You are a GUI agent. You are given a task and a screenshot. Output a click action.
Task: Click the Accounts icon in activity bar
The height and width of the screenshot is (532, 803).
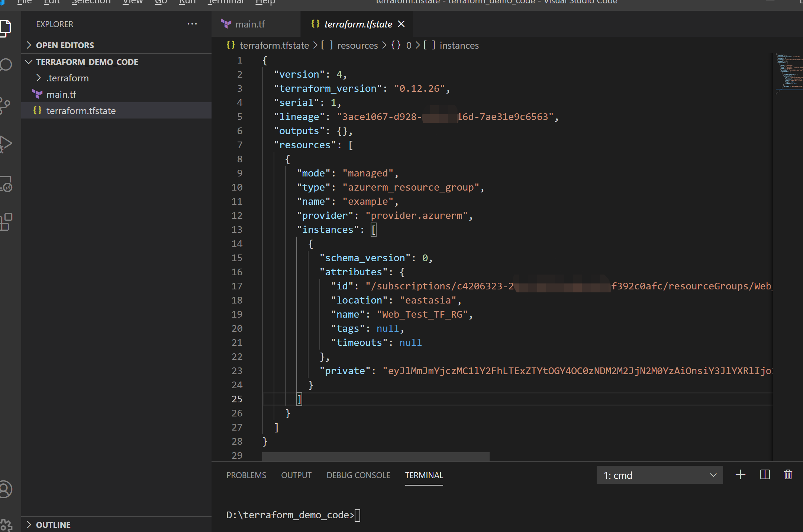[6, 489]
